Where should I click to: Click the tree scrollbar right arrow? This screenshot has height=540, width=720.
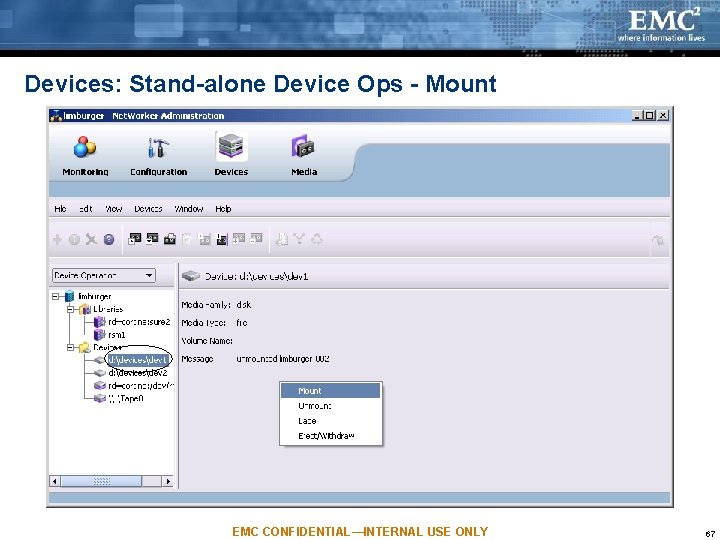[x=168, y=481]
